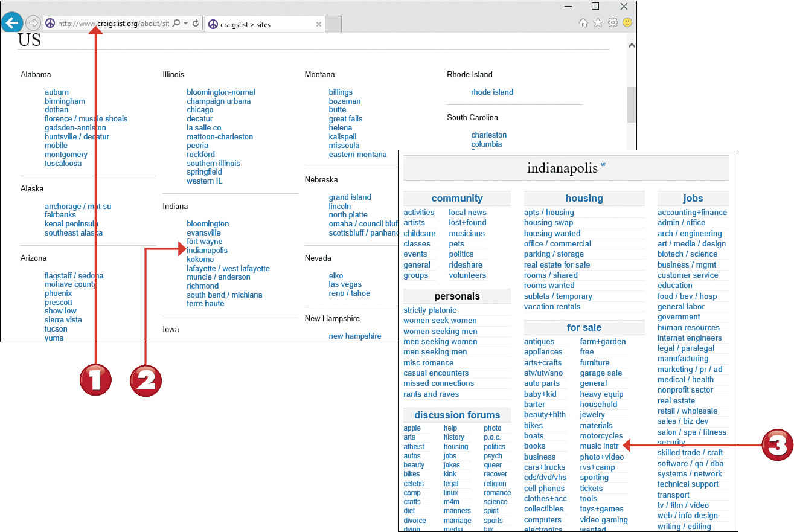
Task: Open the activities link in community
Action: tap(419, 213)
